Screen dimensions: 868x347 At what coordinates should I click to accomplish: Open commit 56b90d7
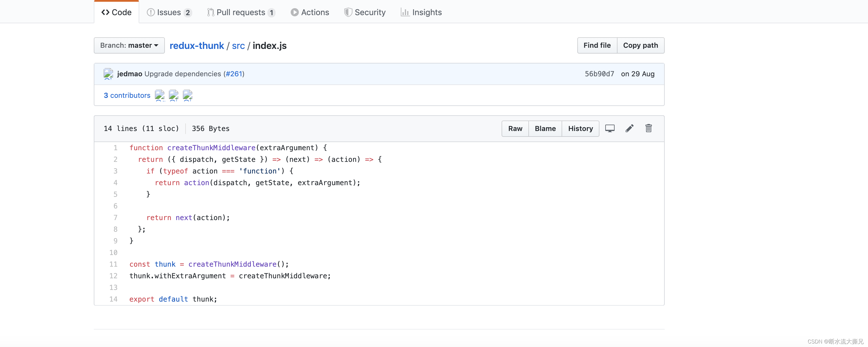coord(599,74)
